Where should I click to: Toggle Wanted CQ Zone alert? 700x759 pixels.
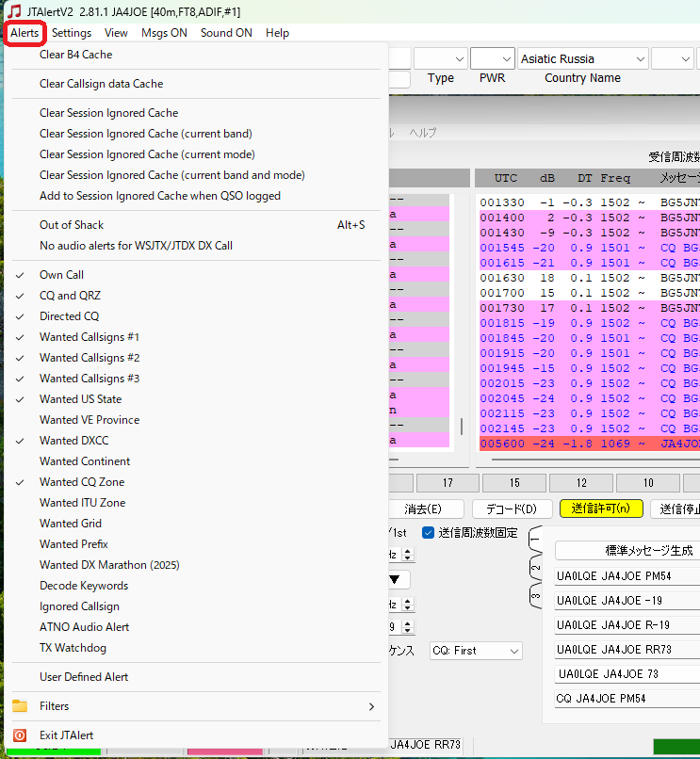coord(196,482)
